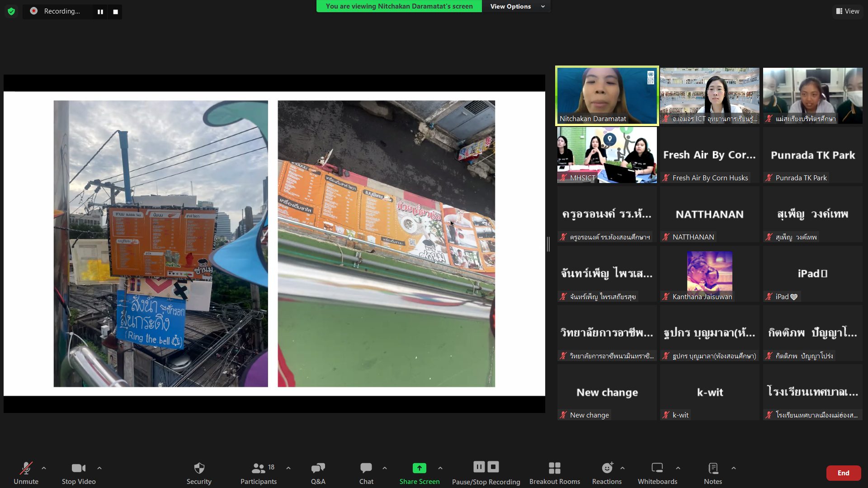This screenshot has height=488, width=868.
Task: Select Nitchakan Daramatat's video thumbnail
Action: pyautogui.click(x=607, y=95)
